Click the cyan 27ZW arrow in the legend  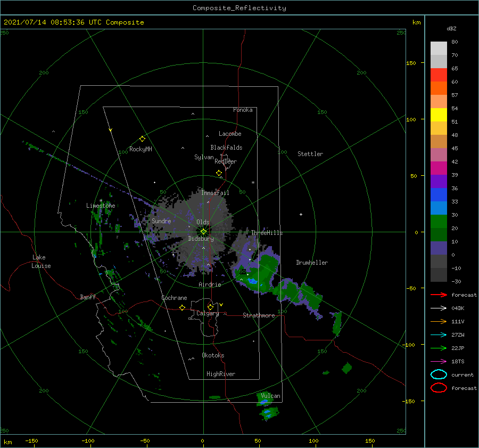point(439,335)
